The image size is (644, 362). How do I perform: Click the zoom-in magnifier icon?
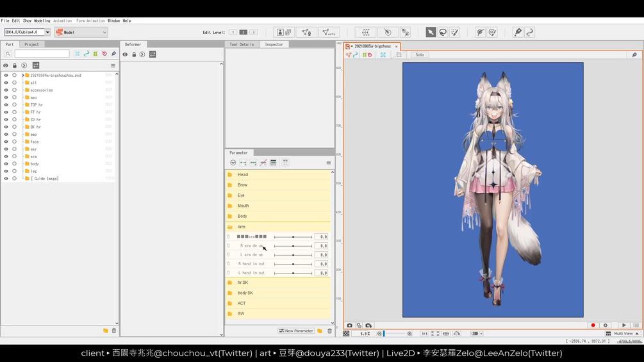point(409,334)
